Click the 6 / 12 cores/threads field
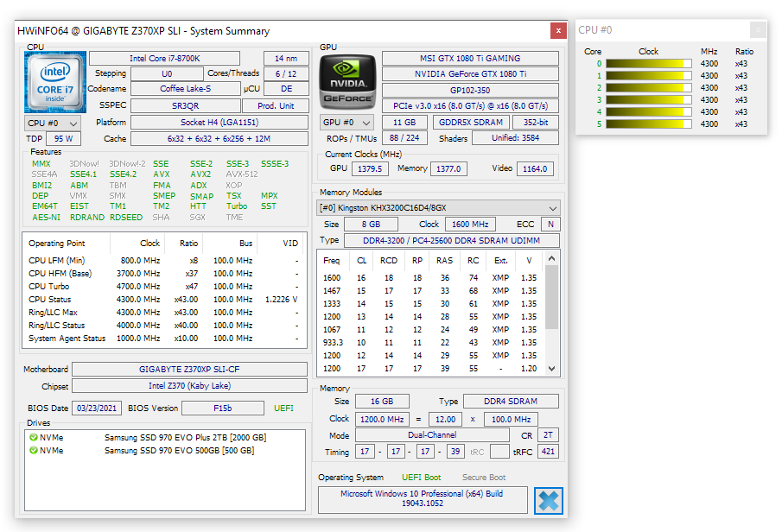 (x=286, y=73)
